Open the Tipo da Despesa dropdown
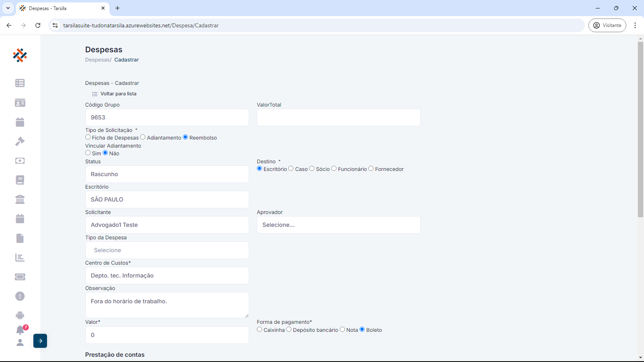The image size is (644, 362). (x=167, y=250)
